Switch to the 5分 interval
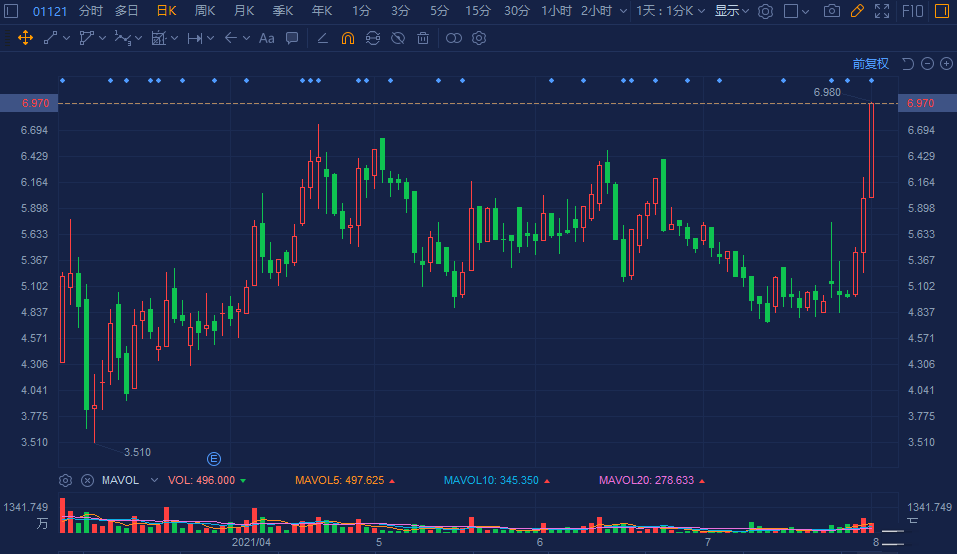 (439, 11)
